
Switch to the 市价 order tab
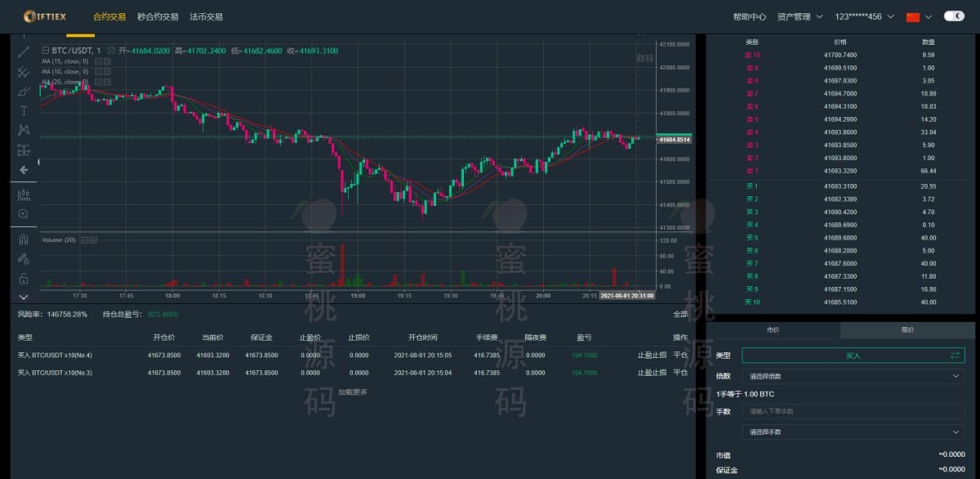pos(773,330)
